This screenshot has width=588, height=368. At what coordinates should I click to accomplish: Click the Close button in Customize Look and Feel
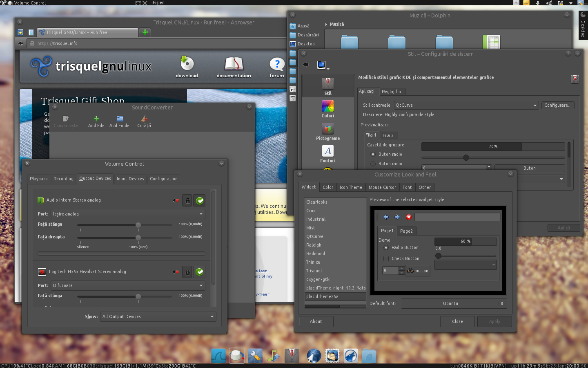[457, 322]
